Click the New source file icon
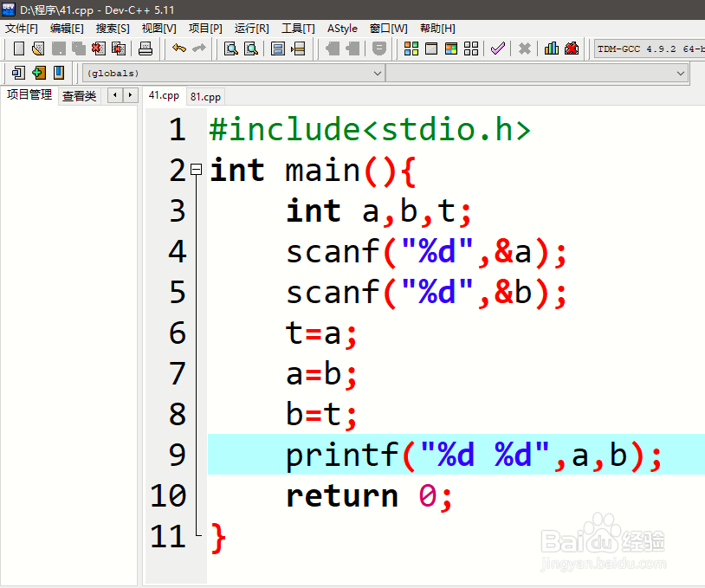The height and width of the screenshot is (588, 705). pyautogui.click(x=19, y=48)
